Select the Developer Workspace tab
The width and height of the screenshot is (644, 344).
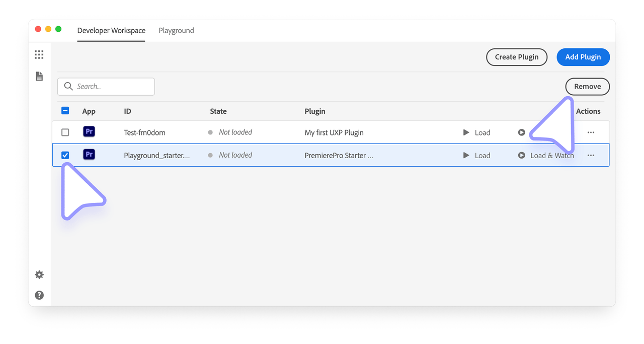pos(111,30)
